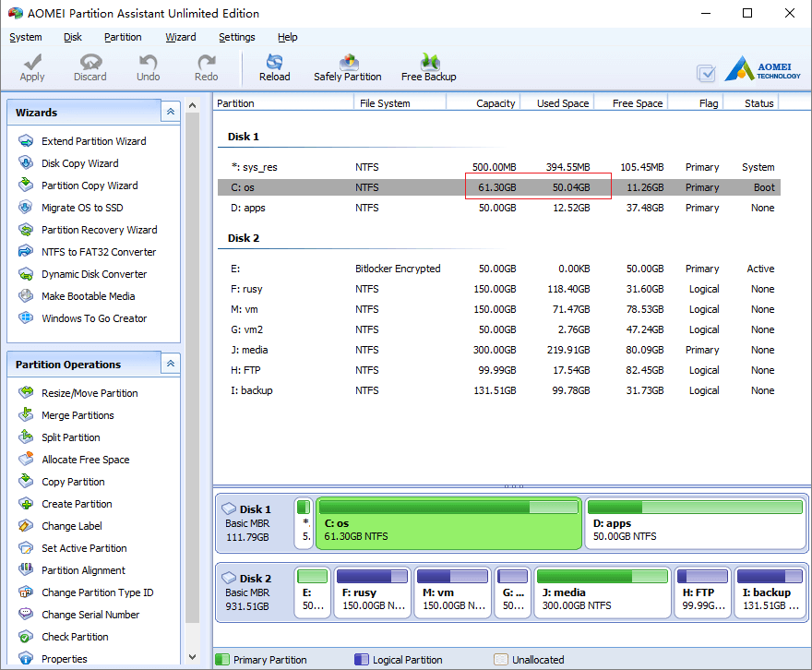
Task: Click the M: vm block in disk map
Action: (453, 592)
